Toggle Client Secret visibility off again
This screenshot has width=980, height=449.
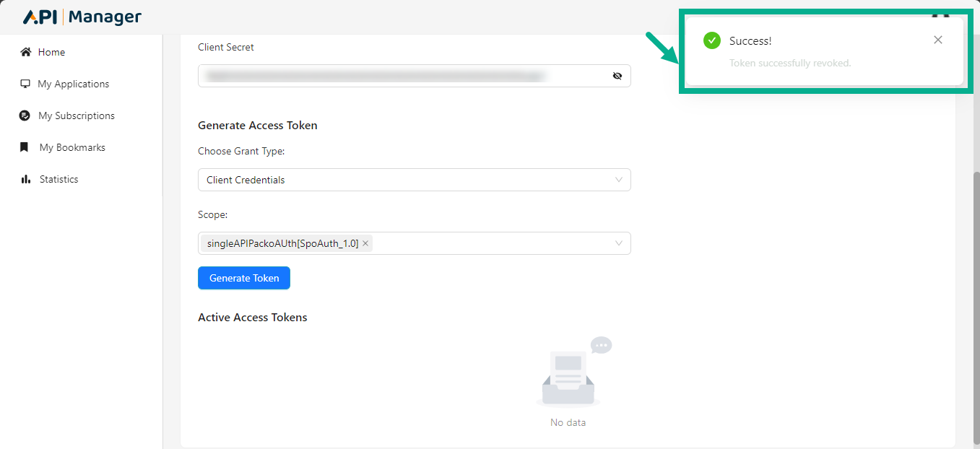tap(617, 76)
